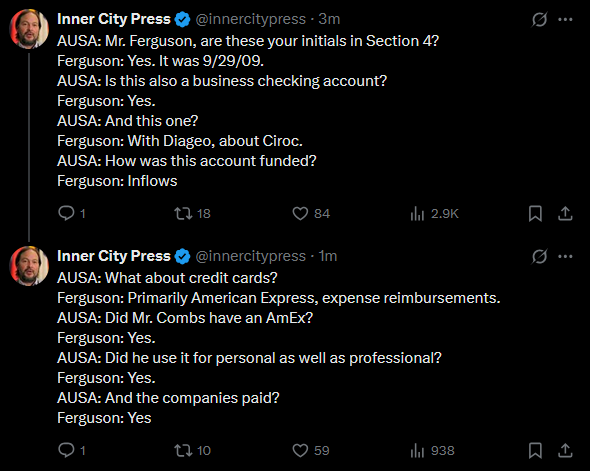Open more options menu on first tweet
The width and height of the screenshot is (590, 471).
coord(565,19)
